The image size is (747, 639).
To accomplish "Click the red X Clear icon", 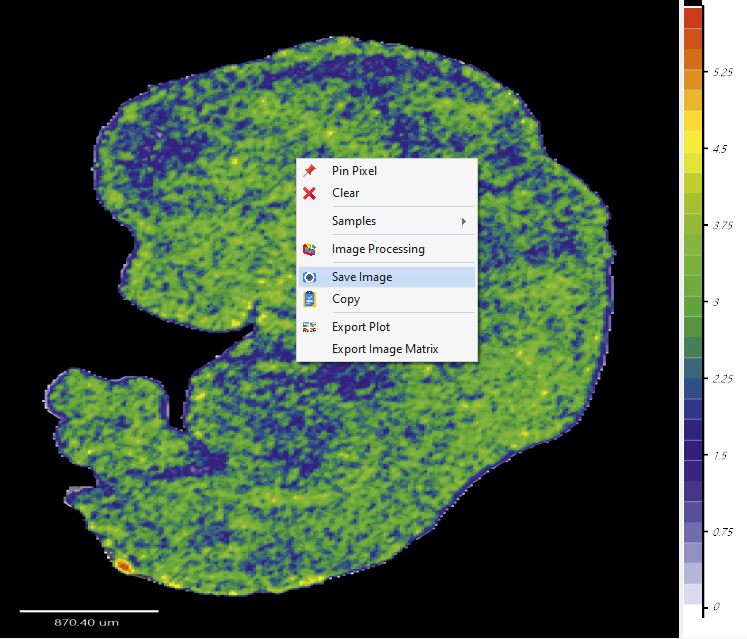I will [310, 193].
